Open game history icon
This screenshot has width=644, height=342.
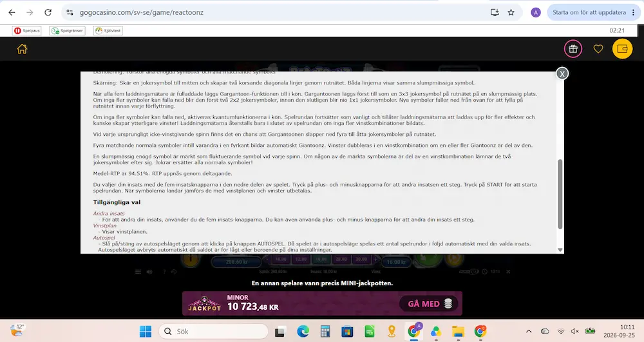pos(174,272)
